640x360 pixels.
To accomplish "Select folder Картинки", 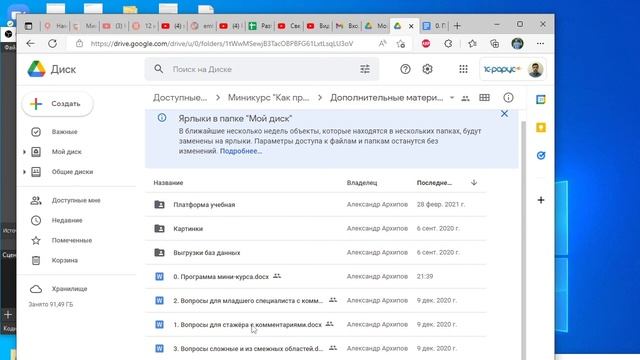I will click(x=316, y=229).
